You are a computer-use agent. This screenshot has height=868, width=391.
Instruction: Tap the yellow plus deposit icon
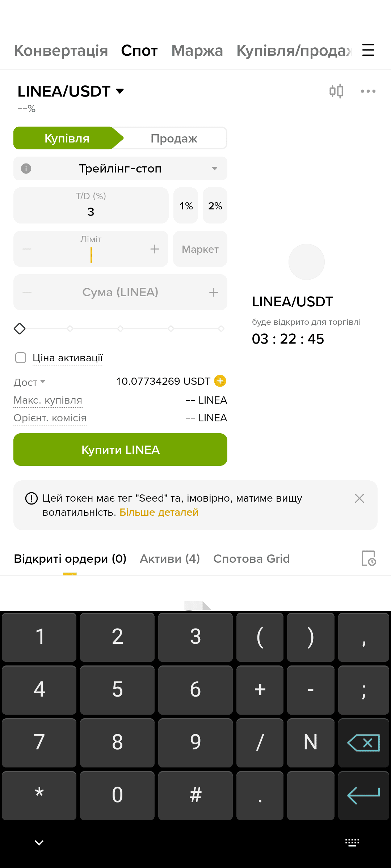point(220,381)
